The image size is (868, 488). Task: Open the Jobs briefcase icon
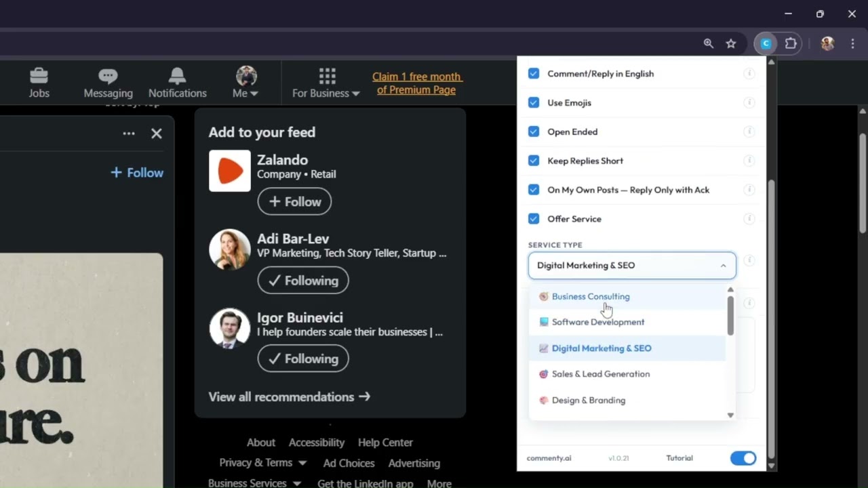(x=39, y=83)
